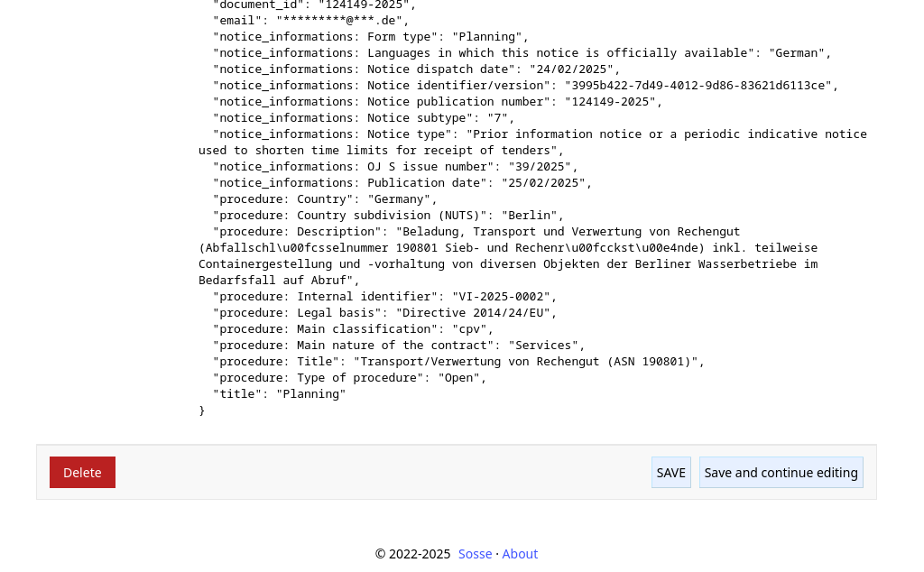This screenshot has height=572, width=924.
Task: Select the Form type "Planning" line
Action: pos(371,36)
